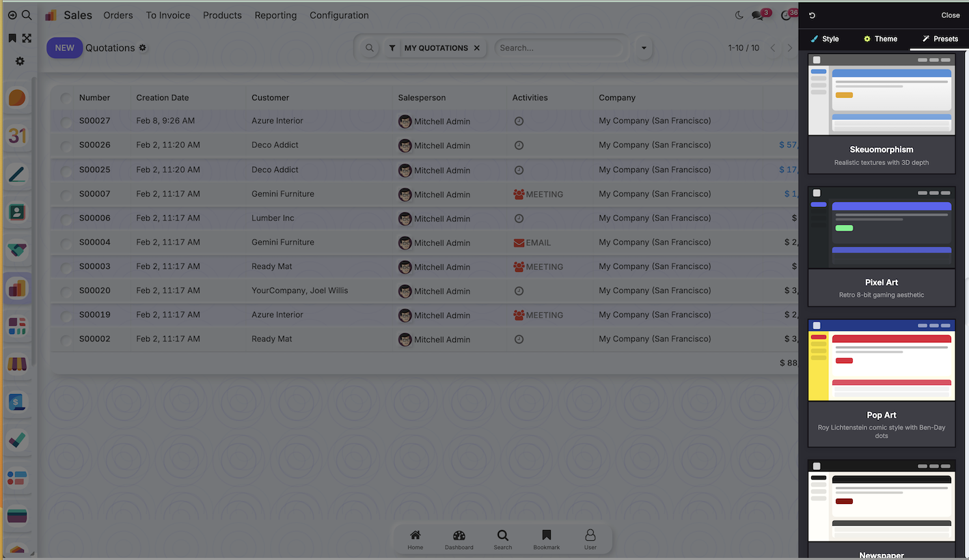
Task: Open the User icon in bottom dock
Action: [x=590, y=539]
